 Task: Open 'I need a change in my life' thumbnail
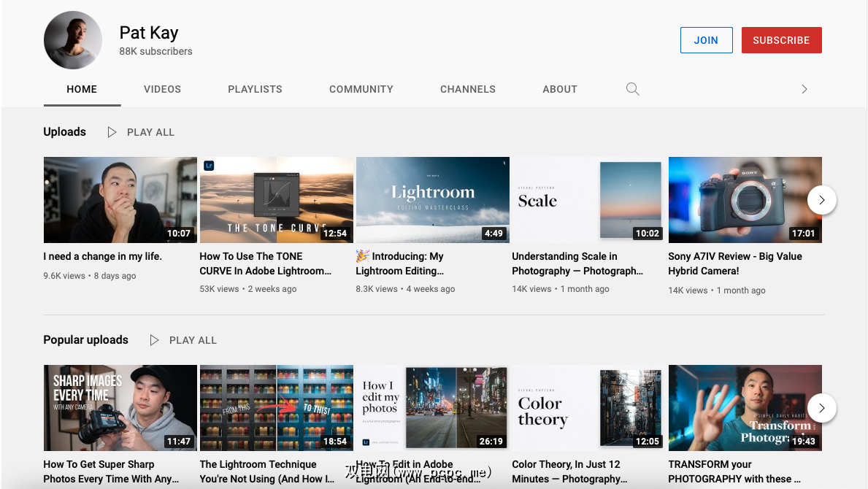(x=120, y=199)
